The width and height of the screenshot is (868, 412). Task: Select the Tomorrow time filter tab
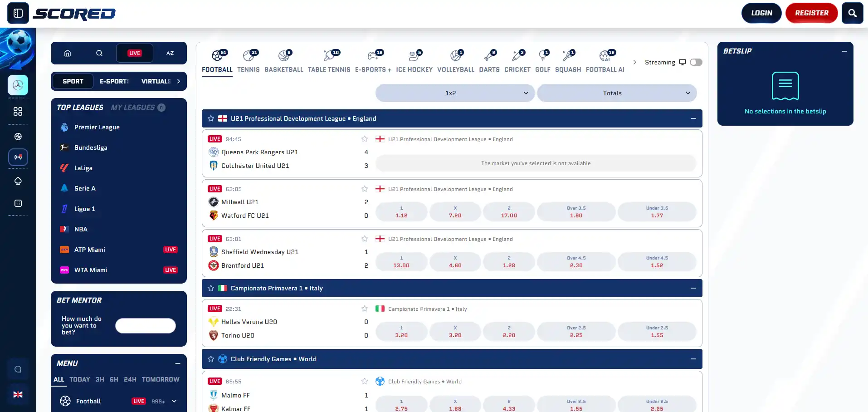coord(161,379)
